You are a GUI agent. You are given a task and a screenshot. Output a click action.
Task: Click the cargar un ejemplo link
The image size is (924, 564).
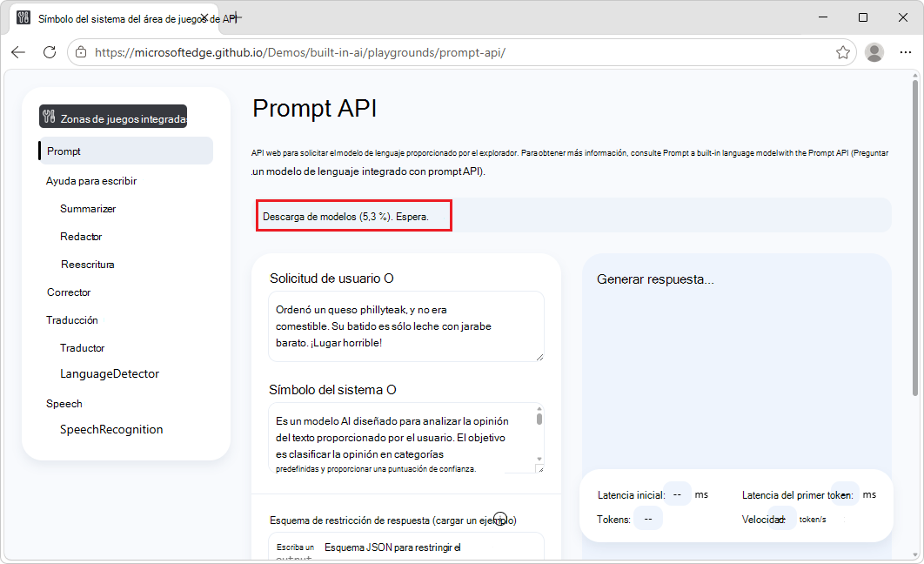(474, 520)
